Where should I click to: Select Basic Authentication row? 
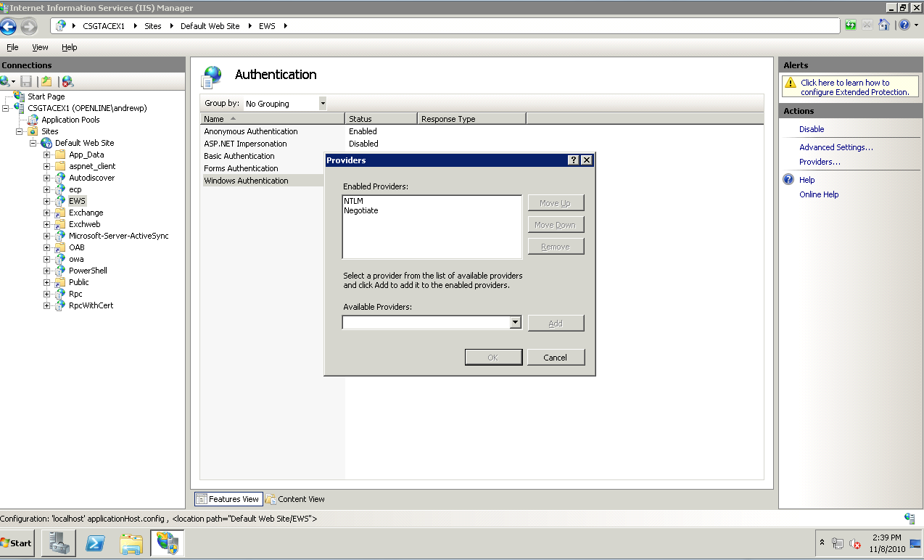[x=239, y=156]
